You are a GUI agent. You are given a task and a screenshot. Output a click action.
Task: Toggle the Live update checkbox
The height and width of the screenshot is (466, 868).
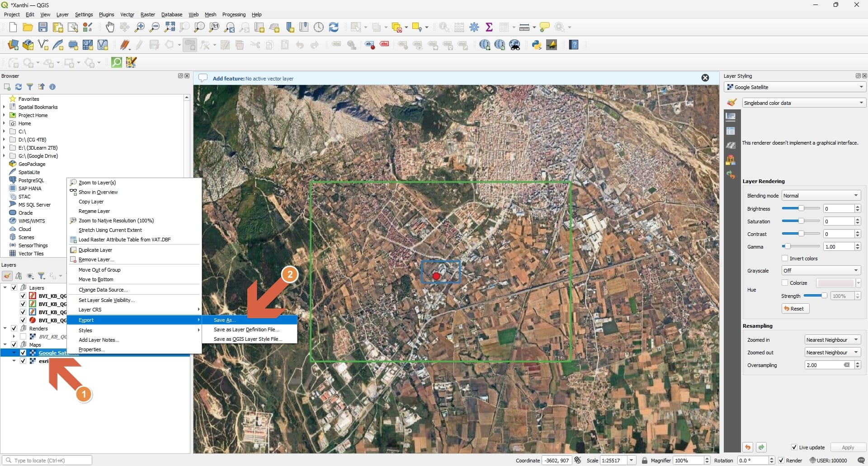point(794,447)
